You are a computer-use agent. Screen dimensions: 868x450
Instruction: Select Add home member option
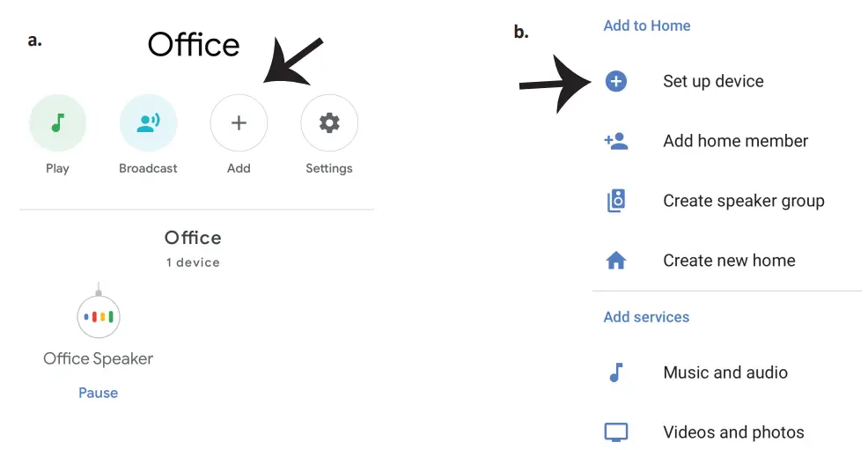pyautogui.click(x=735, y=141)
